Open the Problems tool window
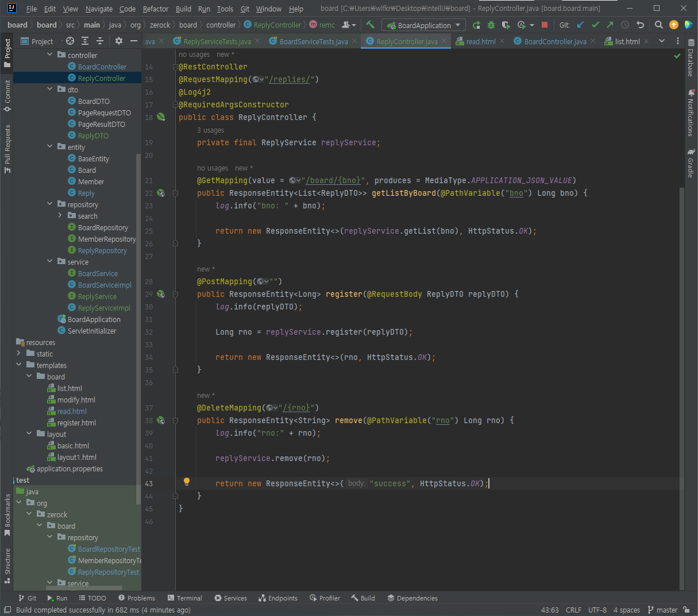Image resolution: width=698 pixels, height=616 pixels. point(136,598)
